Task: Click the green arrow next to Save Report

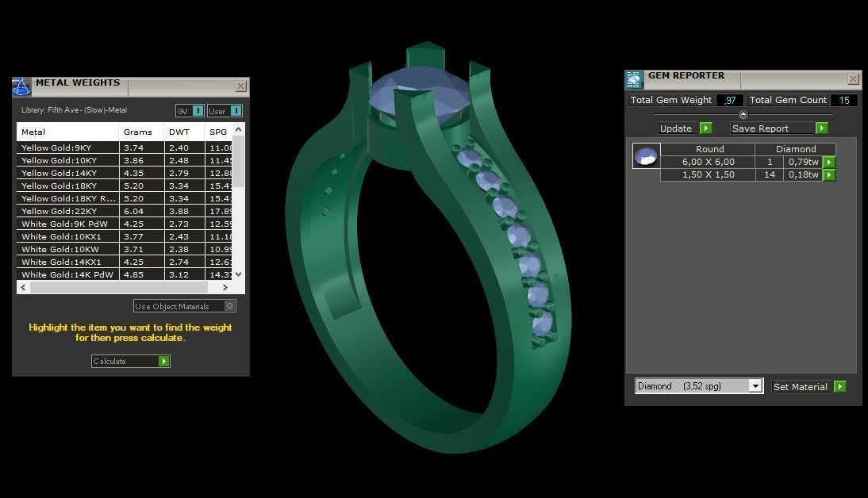Action: [x=822, y=128]
